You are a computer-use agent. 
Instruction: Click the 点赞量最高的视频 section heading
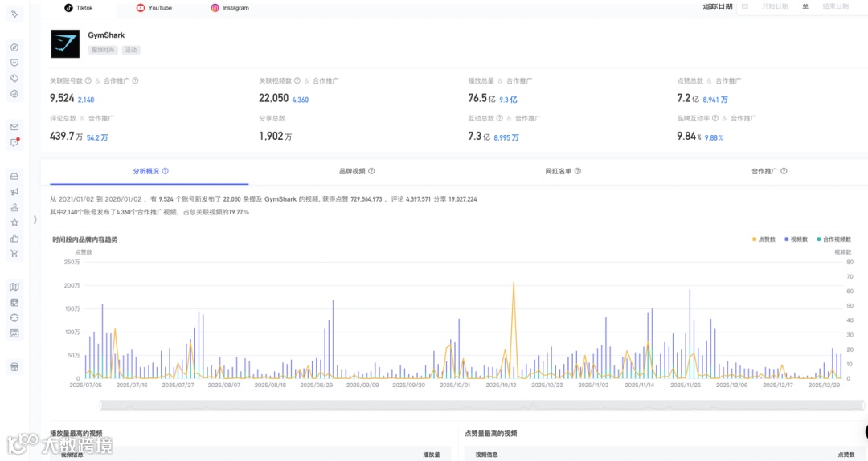coord(491,434)
